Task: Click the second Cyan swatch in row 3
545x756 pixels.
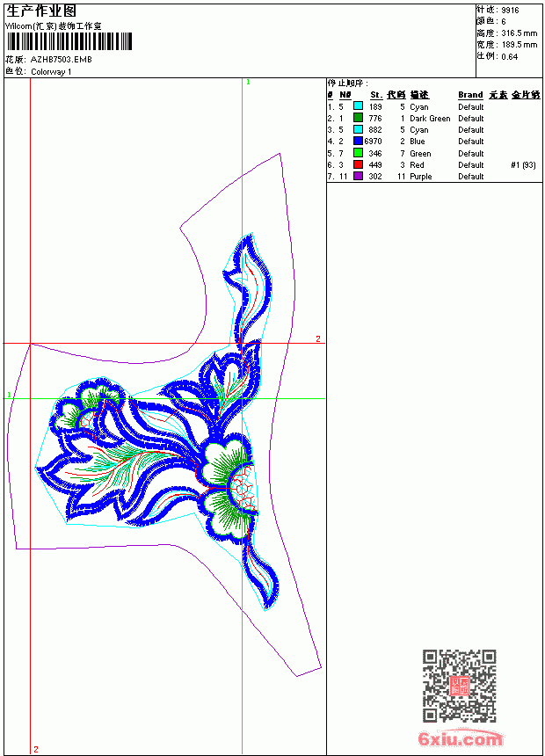Action: coord(358,129)
